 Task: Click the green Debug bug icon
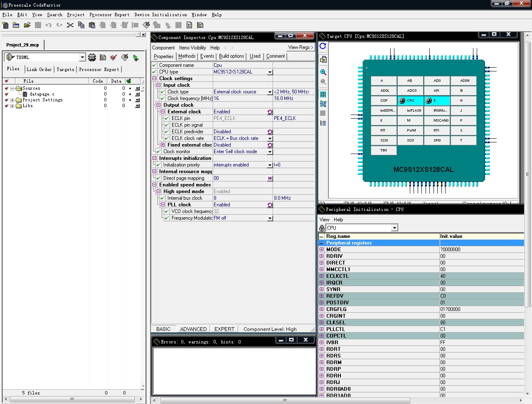(x=135, y=57)
